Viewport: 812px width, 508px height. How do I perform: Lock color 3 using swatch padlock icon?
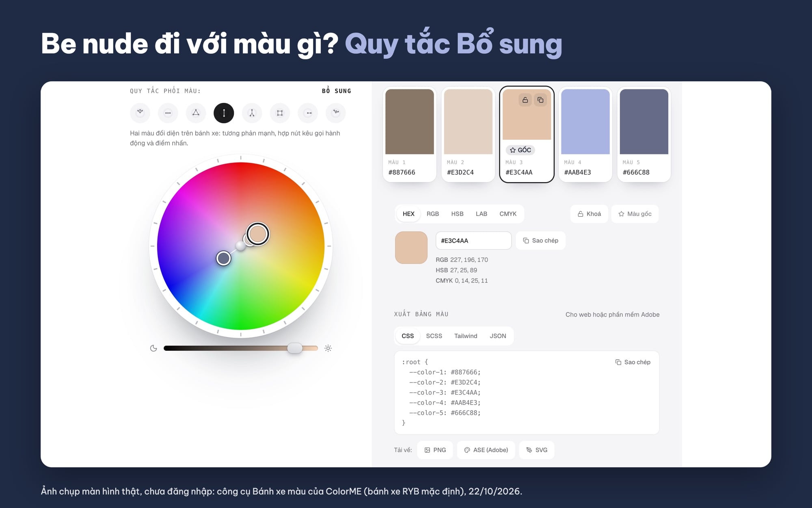[525, 100]
